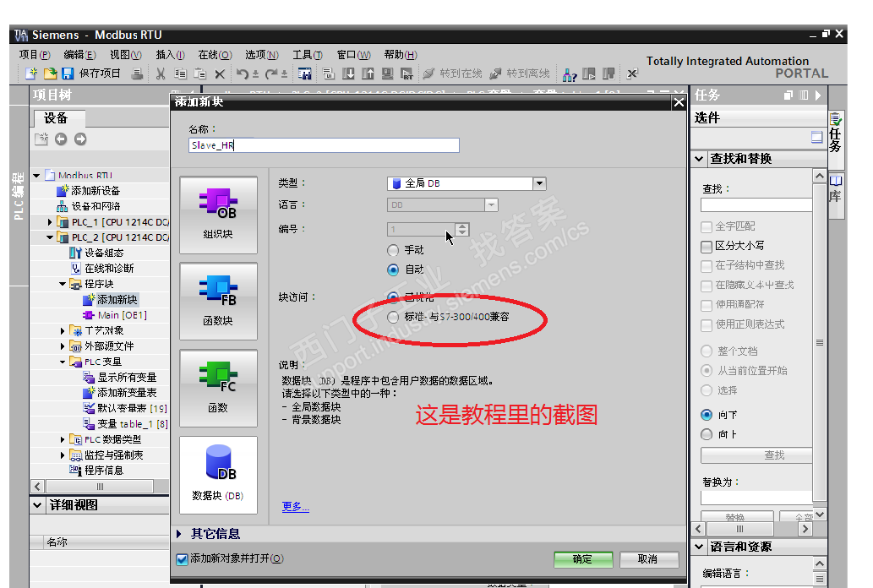This screenshot has width=873, height=588.
Task: Select the 手动 manual numbering radio
Action: click(x=393, y=250)
